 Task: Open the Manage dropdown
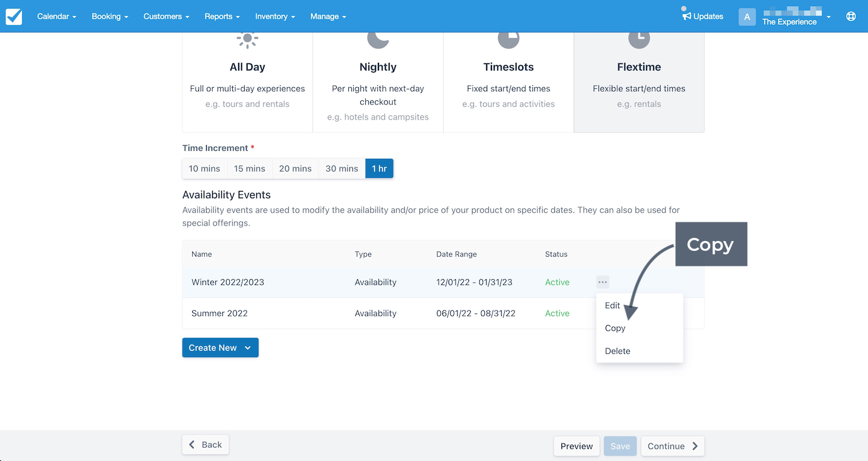pos(328,16)
